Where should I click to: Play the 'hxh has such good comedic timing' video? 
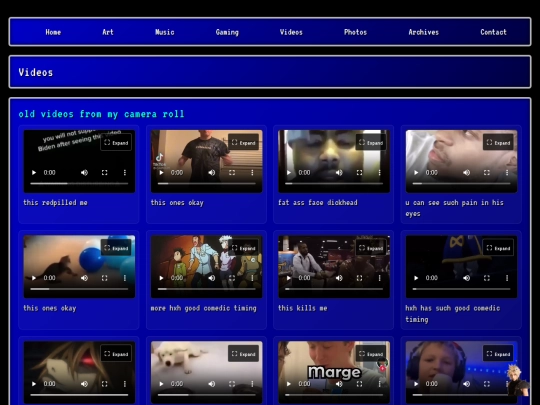tap(416, 278)
